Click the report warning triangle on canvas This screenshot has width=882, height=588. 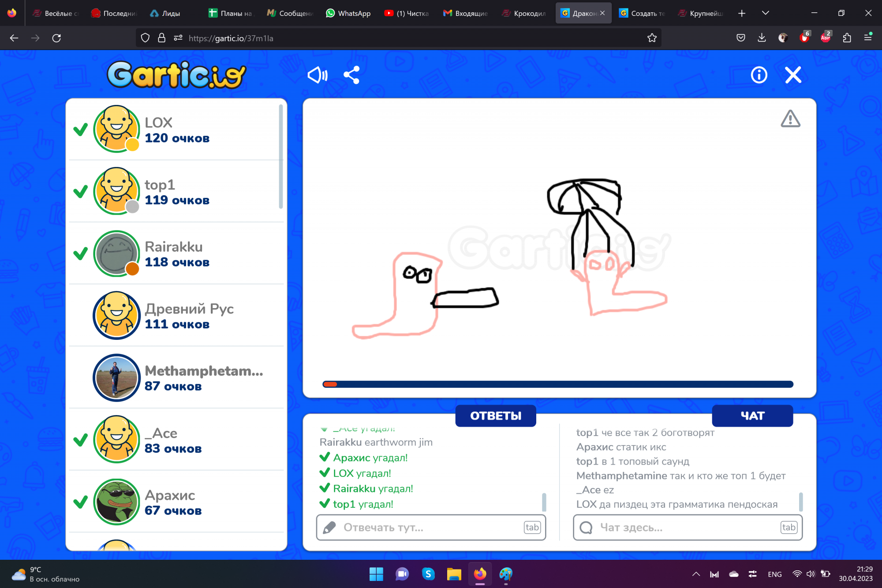790,119
